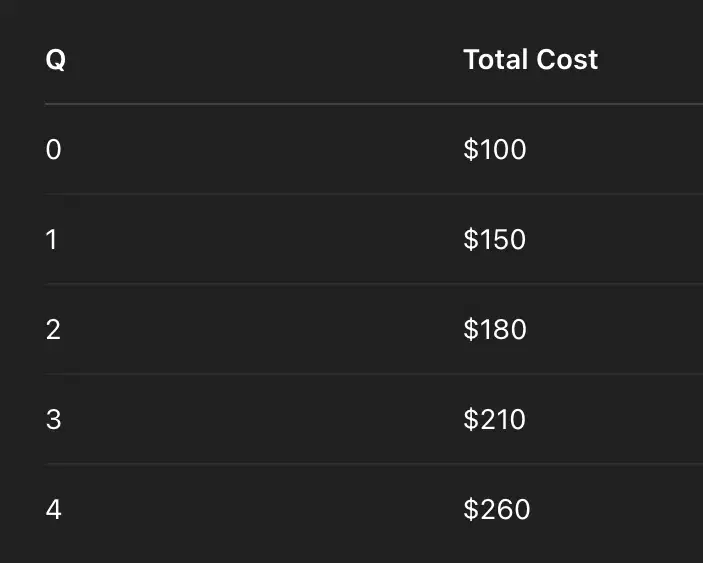Click quantity value 4 in Q column
Image resolution: width=703 pixels, height=563 pixels.
(x=53, y=510)
